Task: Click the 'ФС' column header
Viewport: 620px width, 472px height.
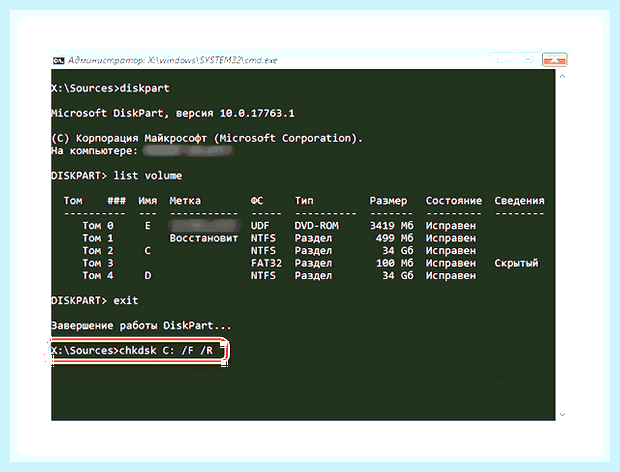Action: [x=257, y=201]
